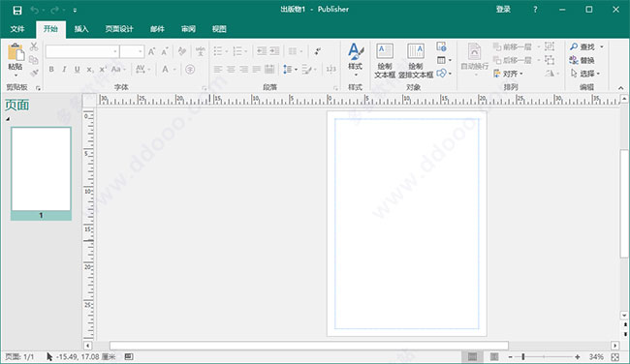The width and height of the screenshot is (630, 364).
Task: Toggle Justify paragraph alignment
Action: coord(256,70)
